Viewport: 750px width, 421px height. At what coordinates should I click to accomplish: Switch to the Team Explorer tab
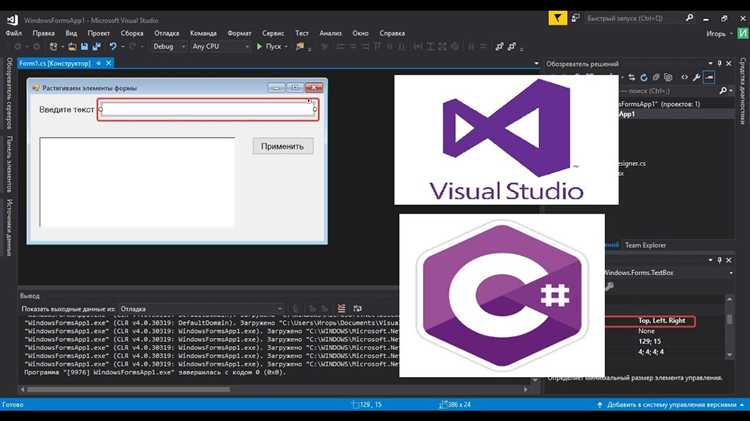(x=645, y=244)
